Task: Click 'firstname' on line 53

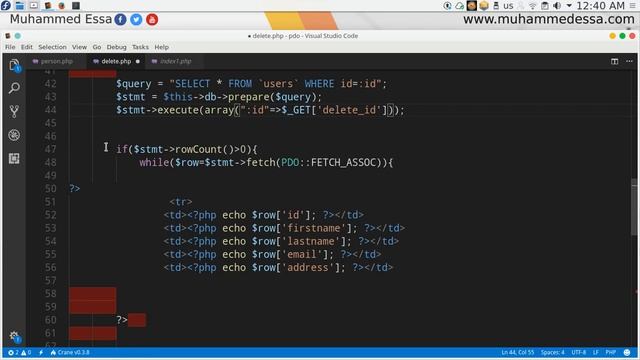Action: pos(313,228)
